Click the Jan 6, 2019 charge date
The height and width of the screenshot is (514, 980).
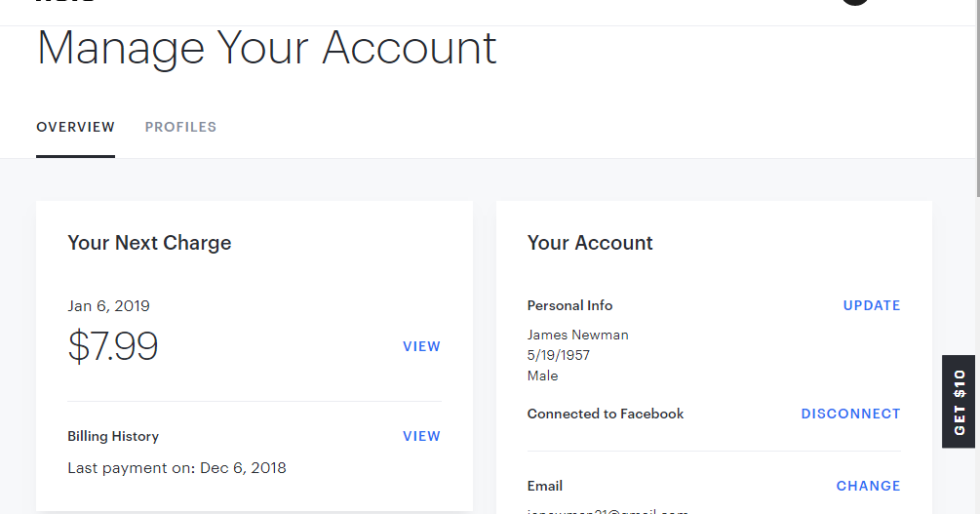pyautogui.click(x=108, y=305)
